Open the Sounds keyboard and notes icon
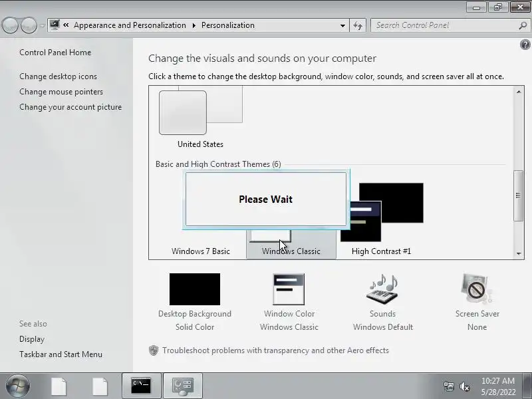Screen dimensions: 532x399 point(383,289)
